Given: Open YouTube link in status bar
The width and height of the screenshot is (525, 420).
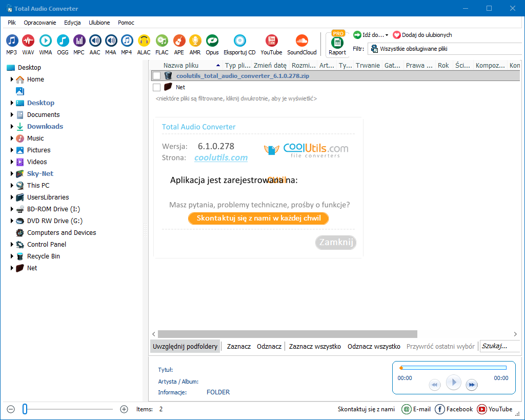Looking at the screenshot, I should click(495, 409).
